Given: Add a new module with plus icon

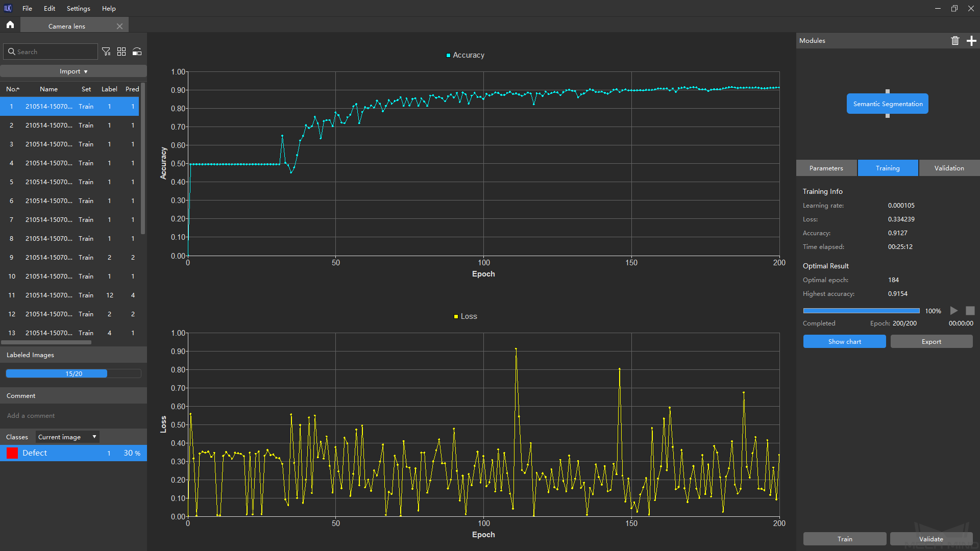Looking at the screenshot, I should [971, 40].
